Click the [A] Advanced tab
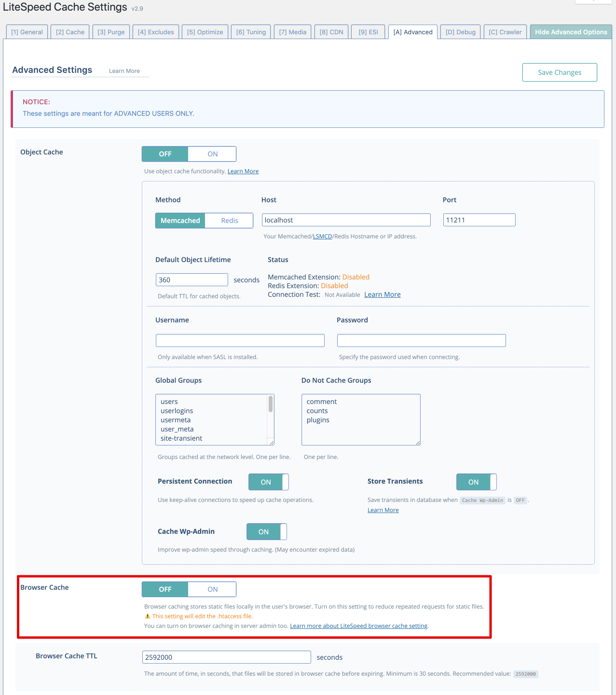 click(413, 32)
